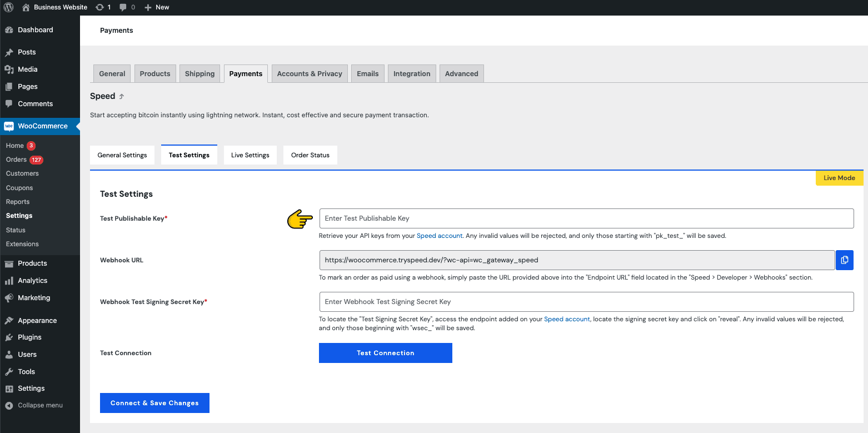Image resolution: width=868 pixels, height=433 pixels.
Task: Open the Plugins plug icon
Action: (x=9, y=337)
